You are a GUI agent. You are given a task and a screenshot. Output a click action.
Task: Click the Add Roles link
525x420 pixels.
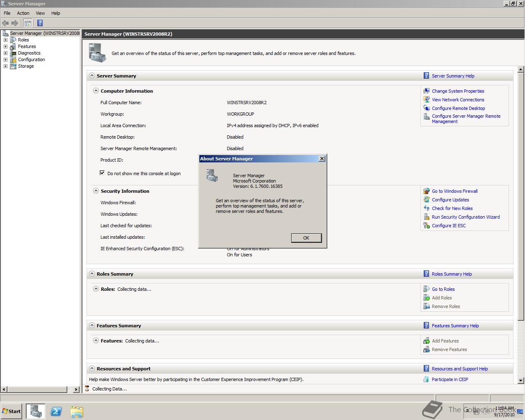[x=442, y=298]
